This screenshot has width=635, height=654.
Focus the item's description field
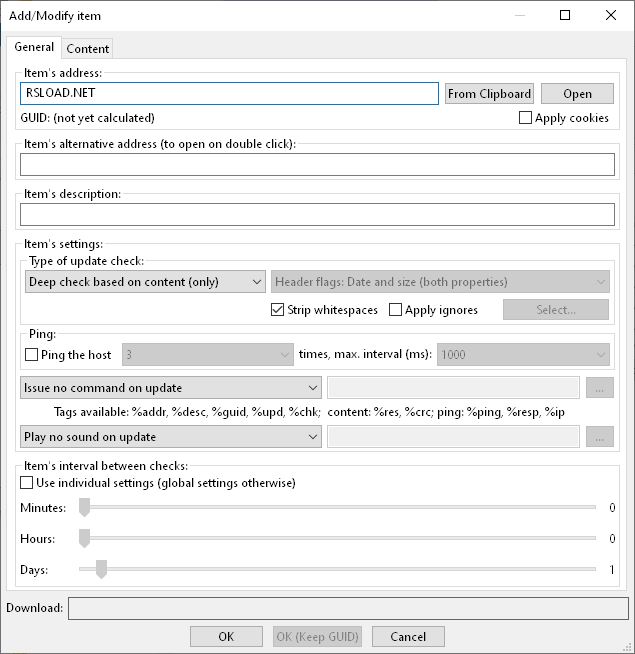click(x=317, y=214)
